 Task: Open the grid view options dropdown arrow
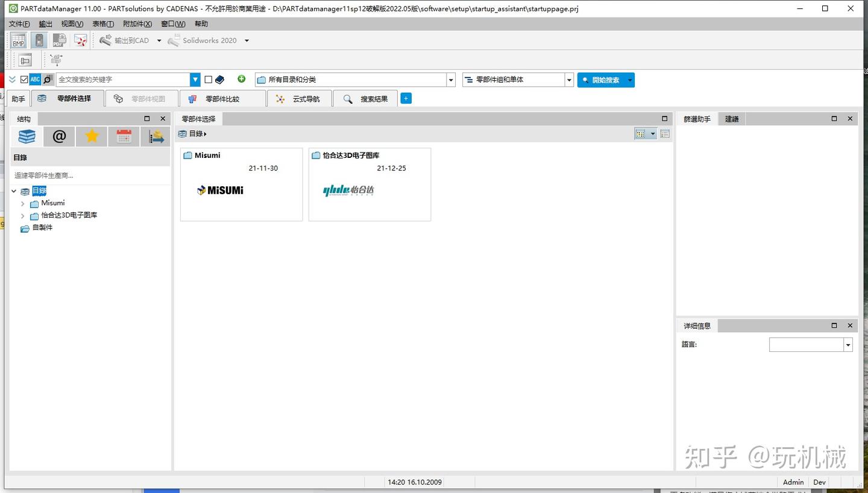click(652, 134)
